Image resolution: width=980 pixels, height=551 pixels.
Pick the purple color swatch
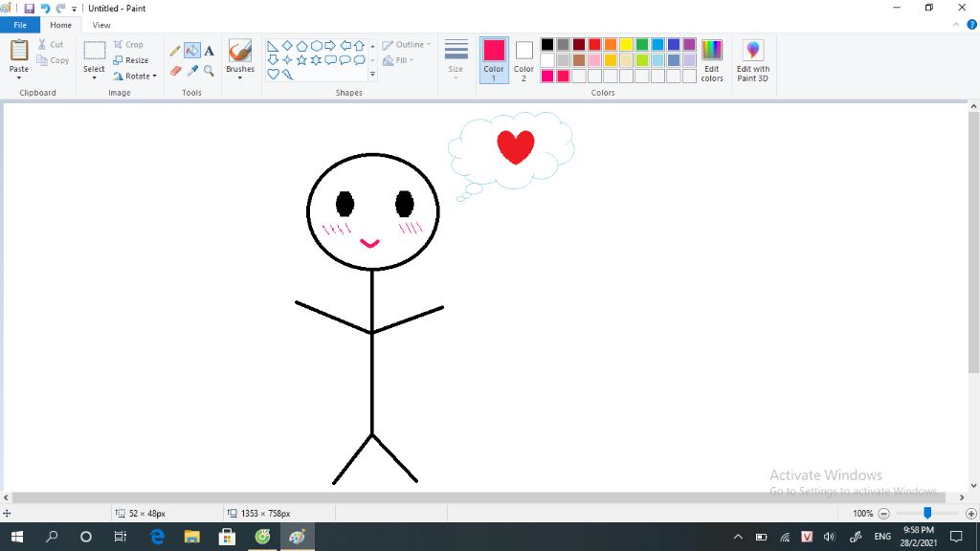(689, 44)
